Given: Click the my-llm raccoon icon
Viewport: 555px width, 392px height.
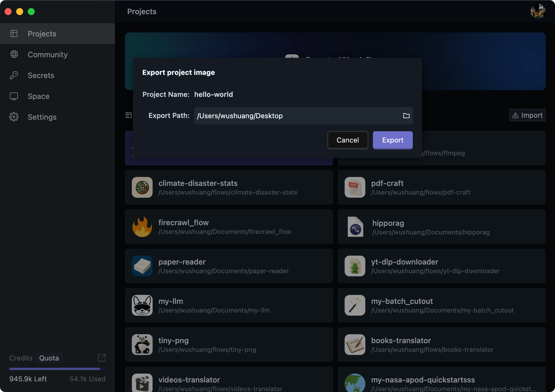Looking at the screenshot, I should point(142,305).
